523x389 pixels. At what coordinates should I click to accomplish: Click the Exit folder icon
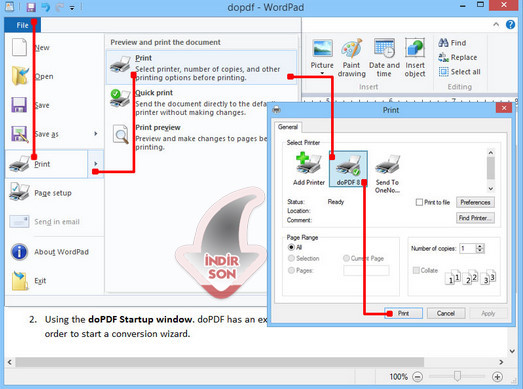(x=19, y=281)
